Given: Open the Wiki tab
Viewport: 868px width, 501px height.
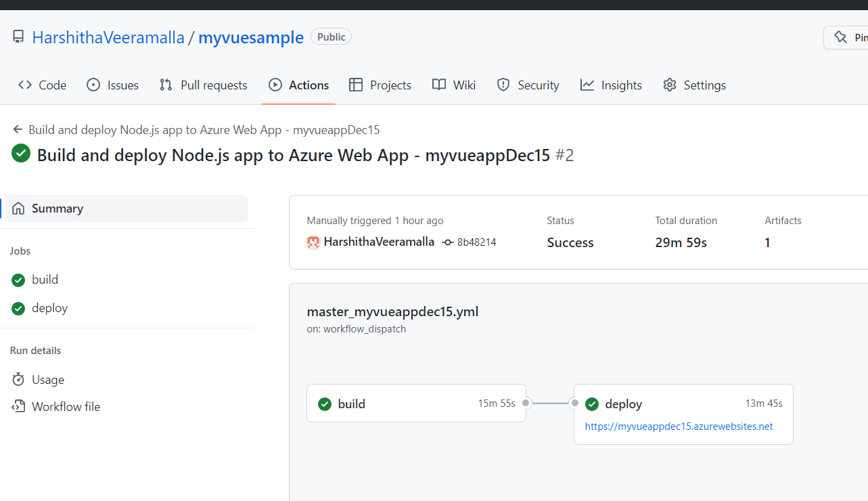Looking at the screenshot, I should (454, 85).
